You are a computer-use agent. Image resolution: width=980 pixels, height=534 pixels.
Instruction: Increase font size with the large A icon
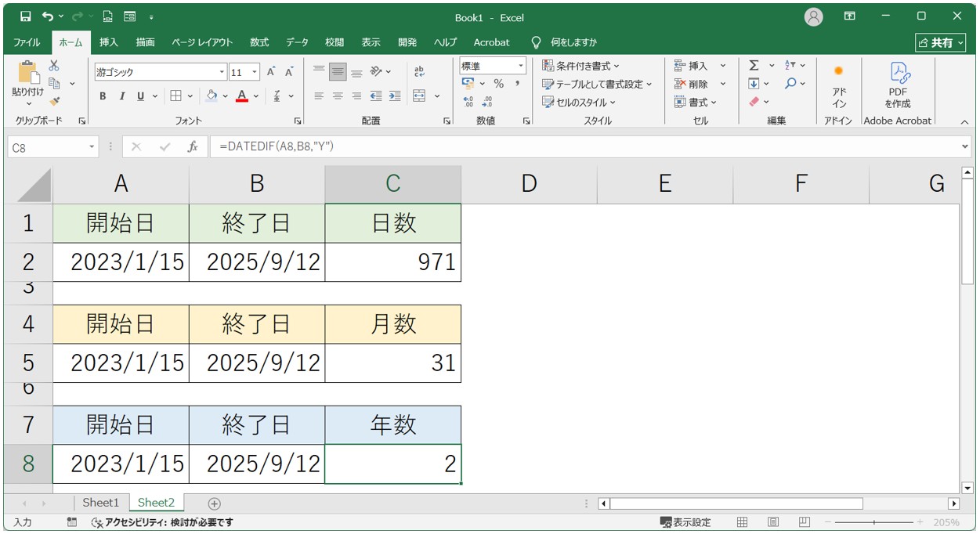tap(271, 72)
